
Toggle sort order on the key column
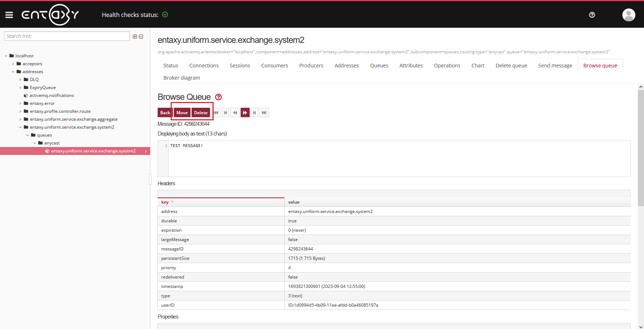[x=165, y=202]
